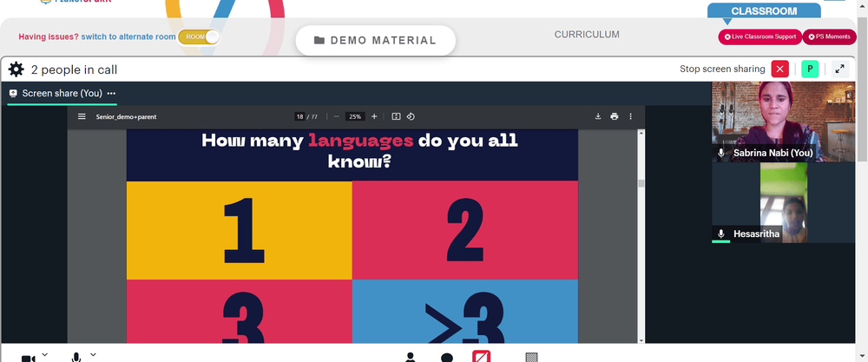The height and width of the screenshot is (362, 868).
Task: Click the red tile with answer 3
Action: coord(240,311)
